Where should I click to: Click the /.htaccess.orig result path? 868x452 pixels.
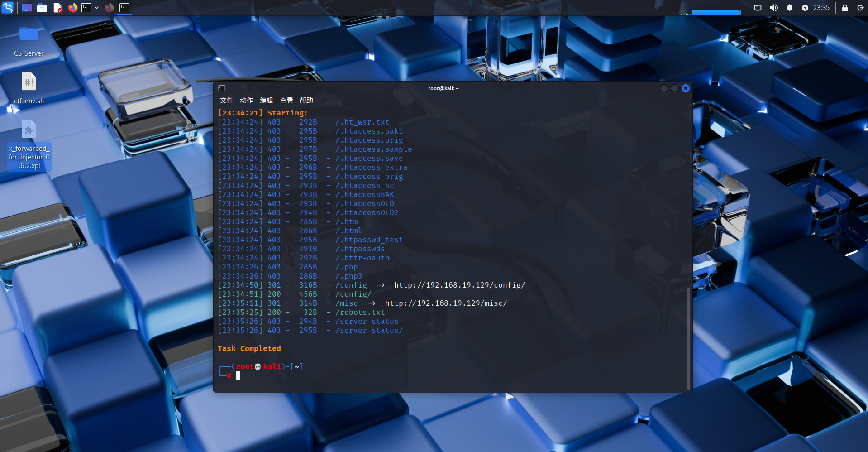pos(369,140)
